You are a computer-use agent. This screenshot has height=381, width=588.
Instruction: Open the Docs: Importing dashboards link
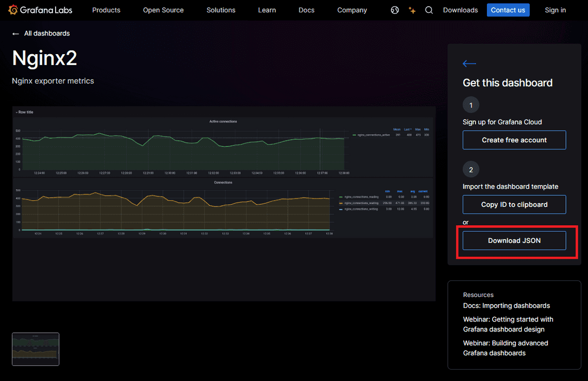[506, 305]
